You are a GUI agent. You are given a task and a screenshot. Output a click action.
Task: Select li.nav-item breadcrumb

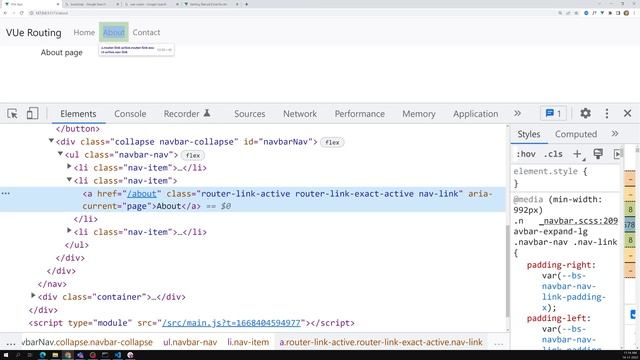pyautogui.click(x=248, y=342)
